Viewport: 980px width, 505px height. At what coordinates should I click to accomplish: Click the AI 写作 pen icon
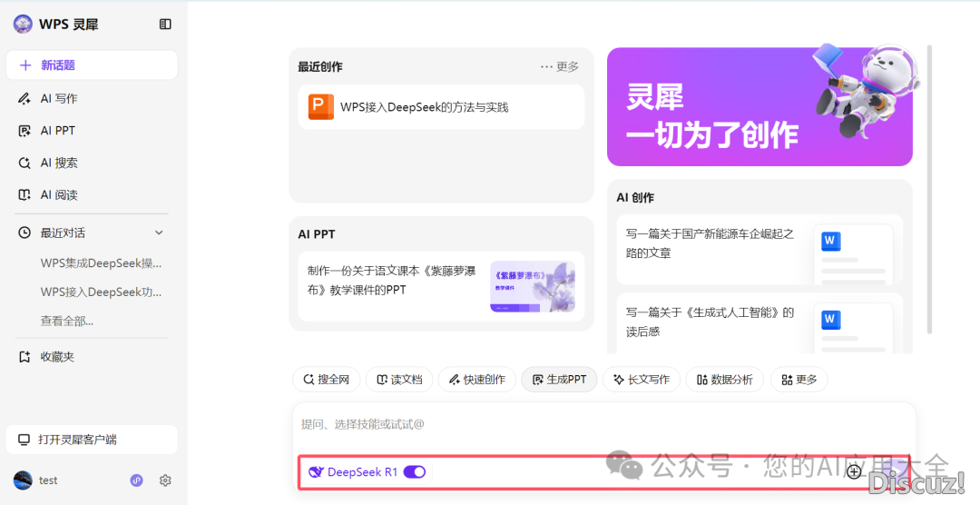[x=24, y=98]
